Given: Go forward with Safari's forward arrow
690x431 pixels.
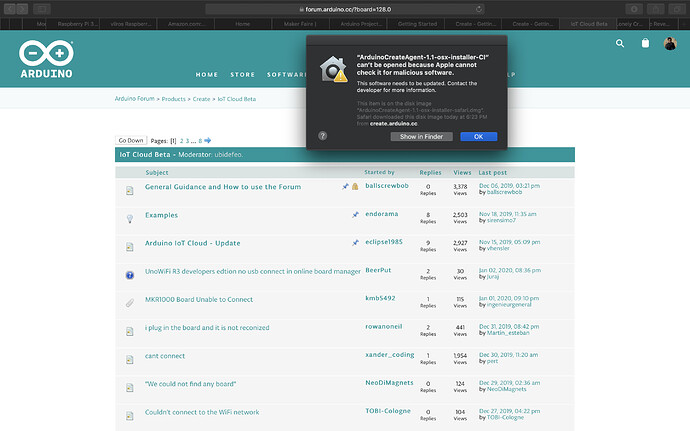Looking at the screenshot, I should click(x=22, y=9).
